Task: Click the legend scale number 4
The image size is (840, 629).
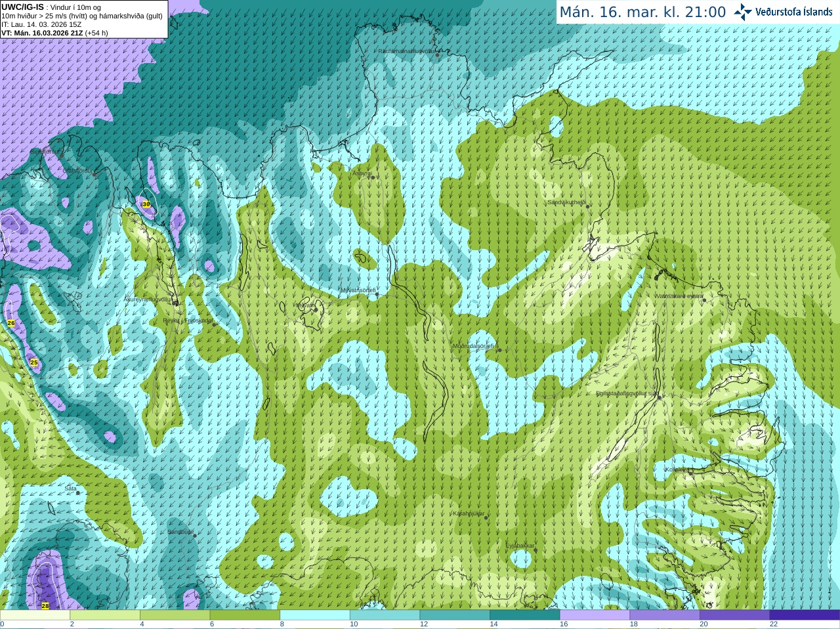Action: tap(142, 624)
